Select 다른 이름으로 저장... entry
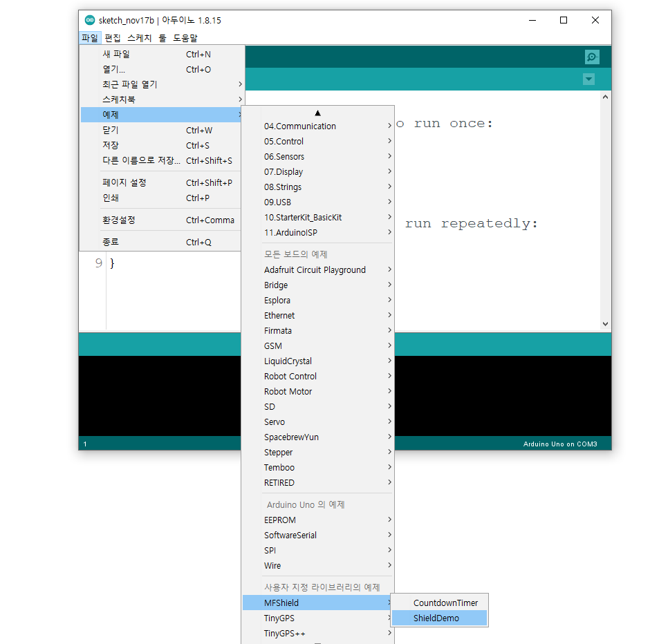This screenshot has width=659, height=644. coord(160,160)
